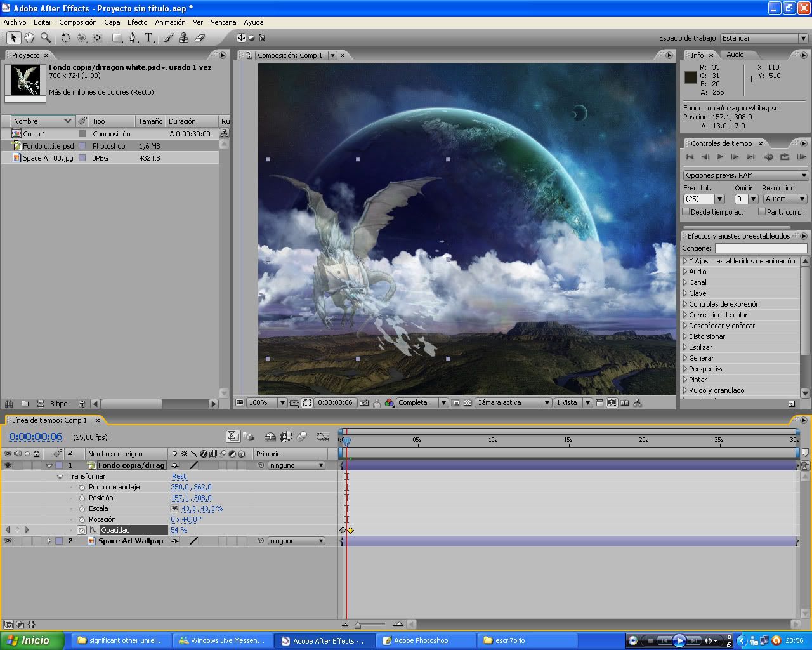This screenshot has width=812, height=650.
Task: Select the Brush tool
Action: point(169,38)
